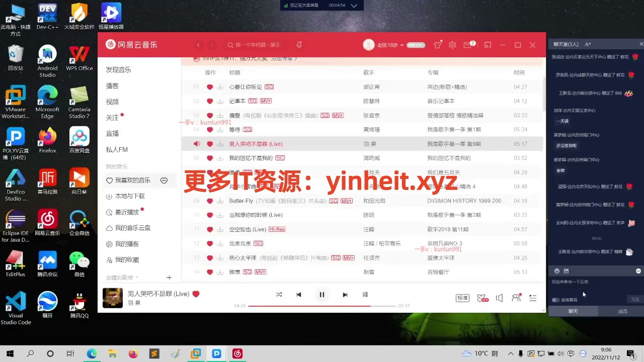Open 我的收藏 in the sidebar
This screenshot has width=644, height=362.
127,260
